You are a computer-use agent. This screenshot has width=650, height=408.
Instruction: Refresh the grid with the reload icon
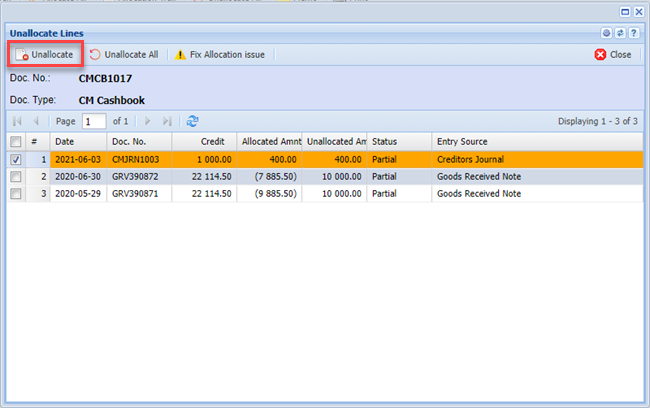pos(193,121)
